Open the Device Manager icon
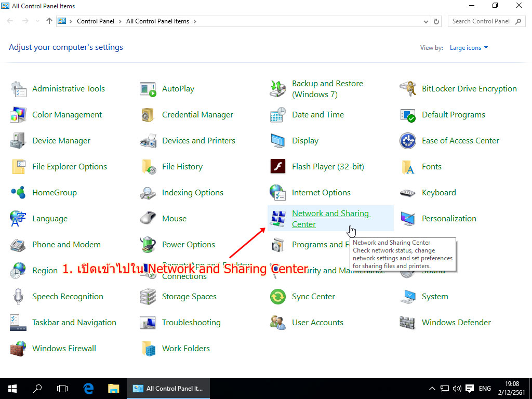Image resolution: width=532 pixels, height=399 pixels. 18,141
